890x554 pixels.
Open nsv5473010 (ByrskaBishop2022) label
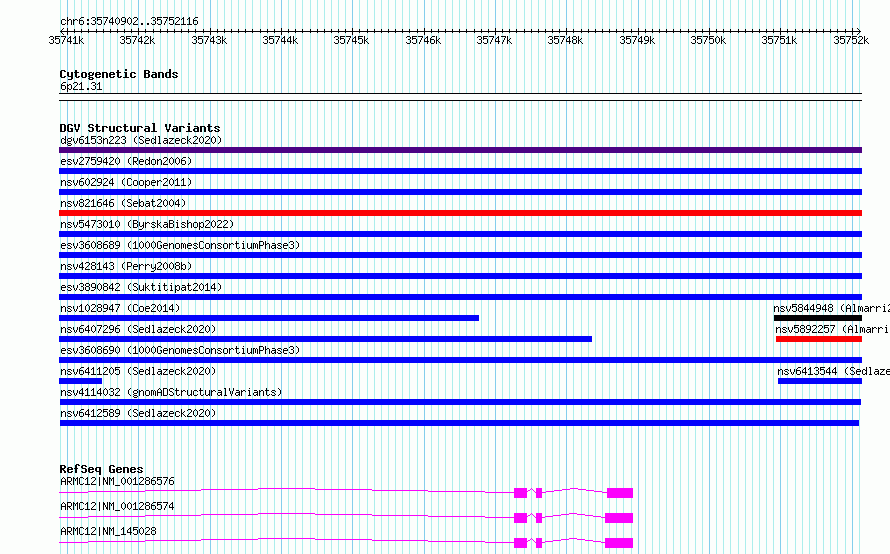tap(147, 224)
